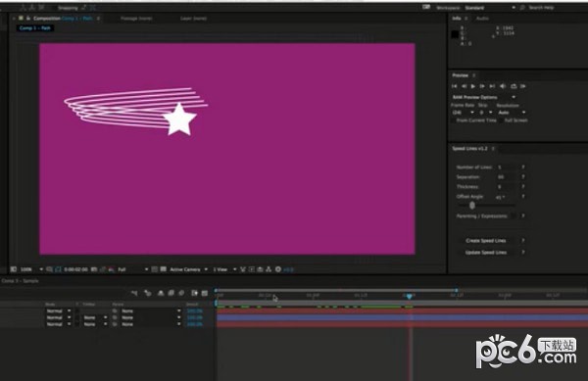Jump to first frame in Preview panel
This screenshot has height=381, width=588.
pos(454,86)
